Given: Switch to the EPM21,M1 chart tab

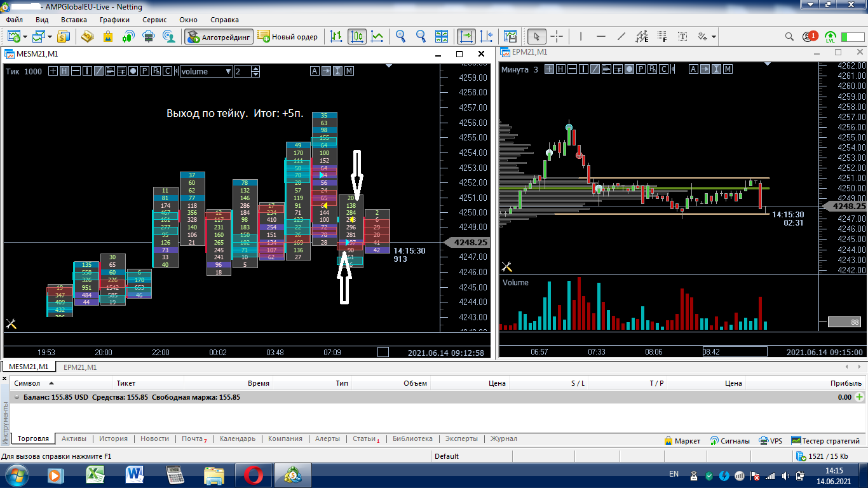Looking at the screenshot, I should pos(81,367).
